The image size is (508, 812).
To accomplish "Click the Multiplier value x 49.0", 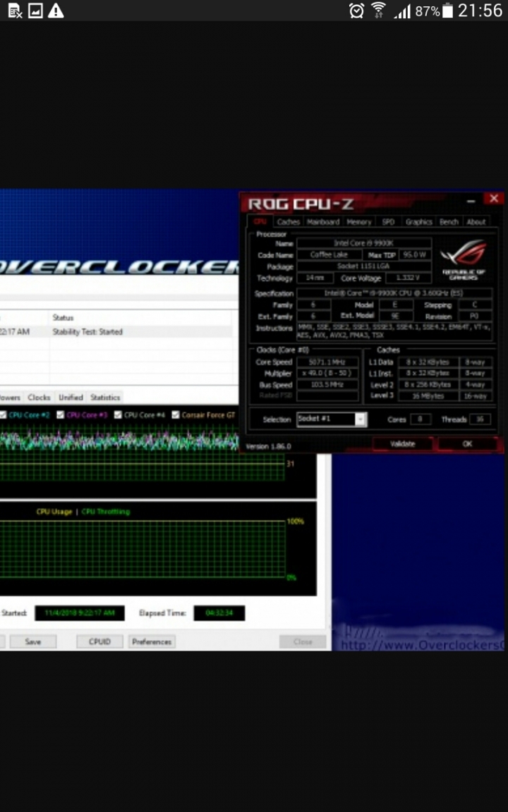I will click(x=327, y=374).
